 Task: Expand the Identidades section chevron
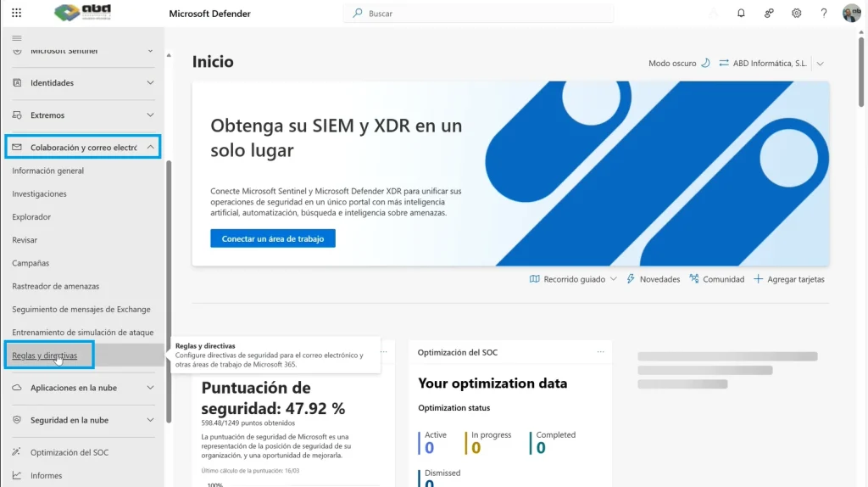(150, 82)
